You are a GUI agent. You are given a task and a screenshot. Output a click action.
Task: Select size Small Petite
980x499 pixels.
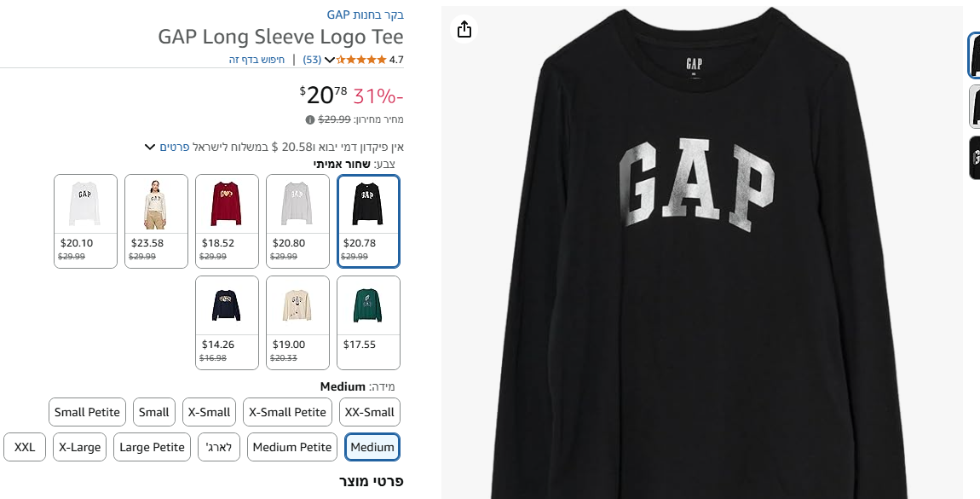pyautogui.click(x=87, y=412)
